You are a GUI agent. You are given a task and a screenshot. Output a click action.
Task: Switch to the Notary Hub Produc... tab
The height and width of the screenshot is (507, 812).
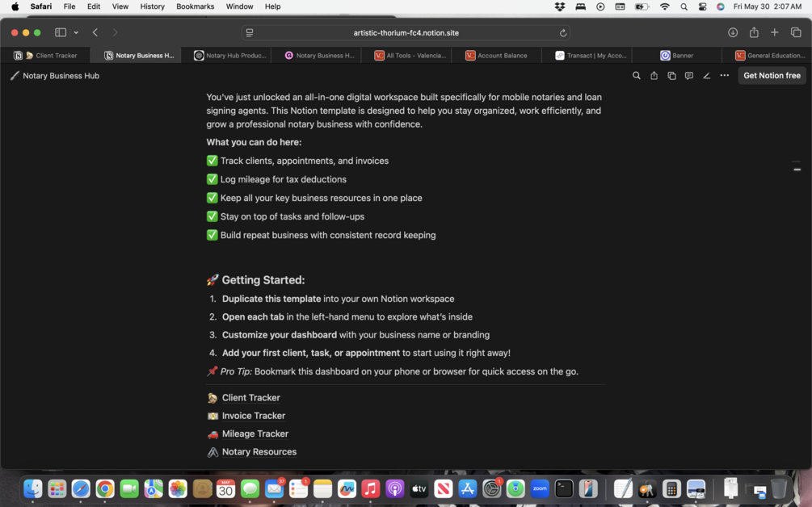[x=226, y=56]
